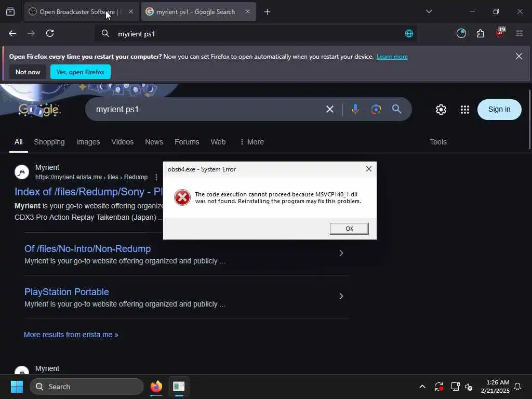This screenshot has width=532, height=399.
Task: Expand the No-Intro/Non-Redump result chevron
Action: pos(341,253)
